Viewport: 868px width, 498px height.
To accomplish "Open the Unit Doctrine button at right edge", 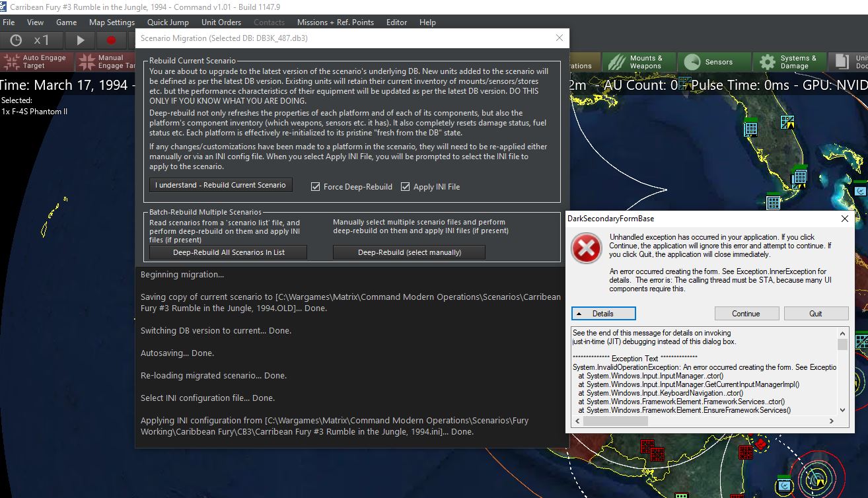I will (848, 62).
